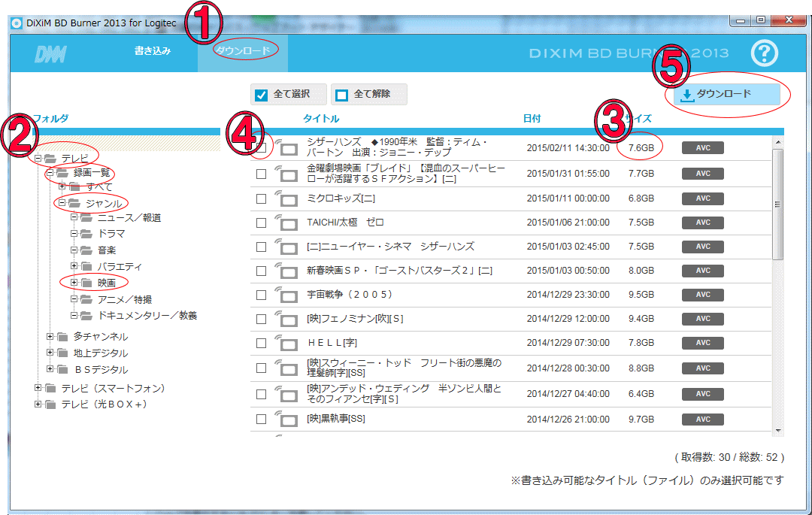812x515 pixels.
Task: Tick the checkbox for TAICHI/太極 ゼロ
Action: pyautogui.click(x=262, y=223)
